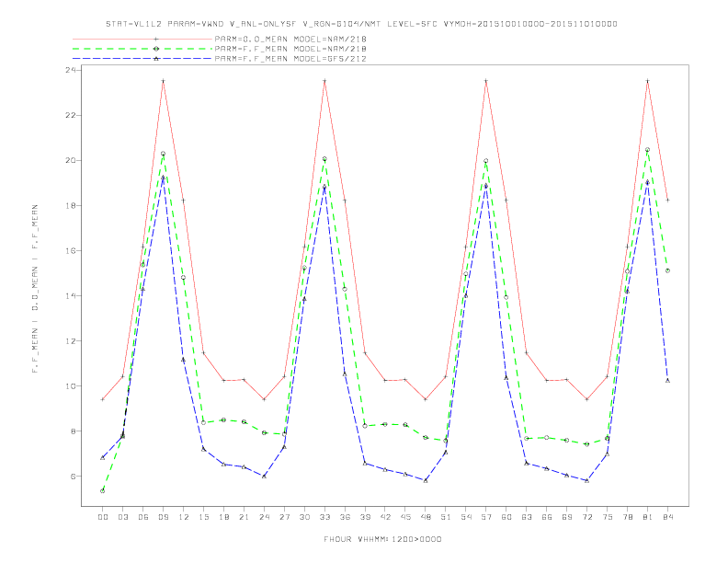This screenshot has width=728, height=563.
Task: Click x-axis forecast hour label 54
Action: (466, 517)
